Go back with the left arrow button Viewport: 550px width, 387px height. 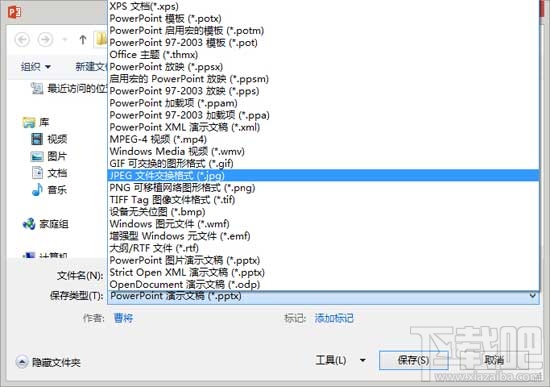pos(22,39)
